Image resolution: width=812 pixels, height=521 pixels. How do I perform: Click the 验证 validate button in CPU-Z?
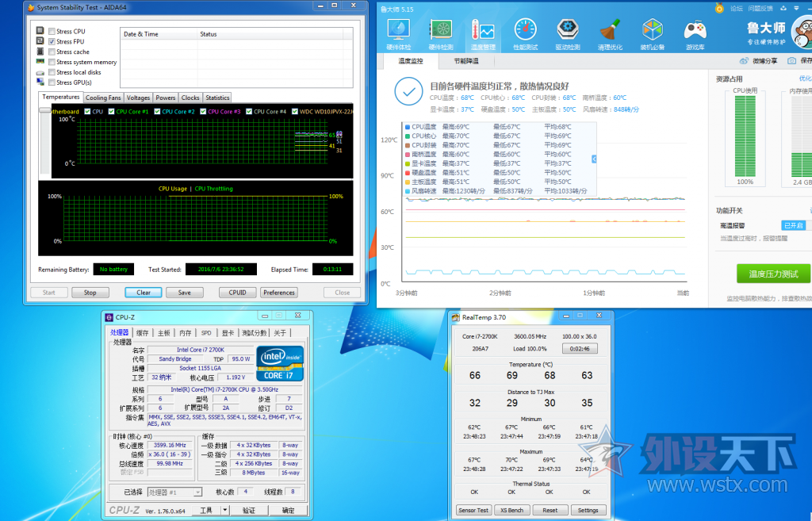coord(249,510)
